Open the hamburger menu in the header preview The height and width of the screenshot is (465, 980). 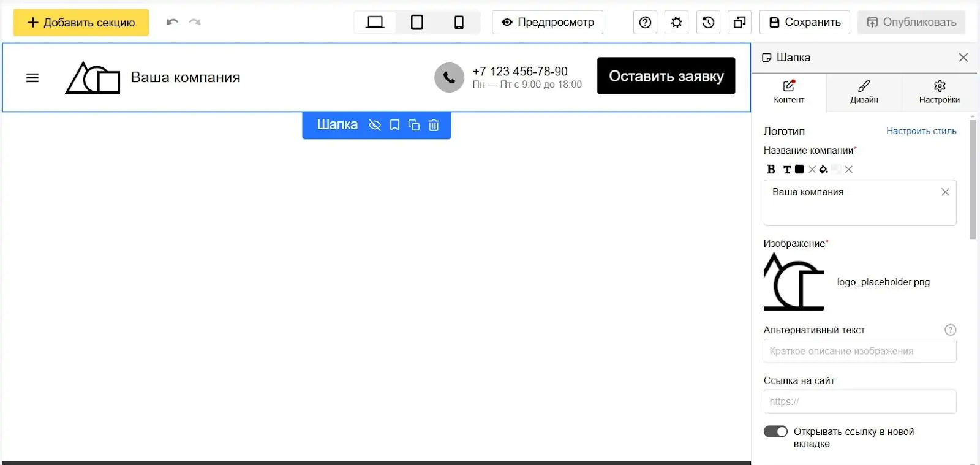[x=32, y=78]
